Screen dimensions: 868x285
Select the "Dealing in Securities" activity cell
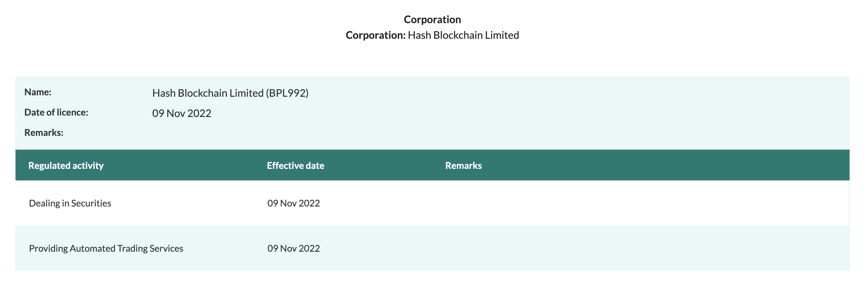(x=70, y=203)
